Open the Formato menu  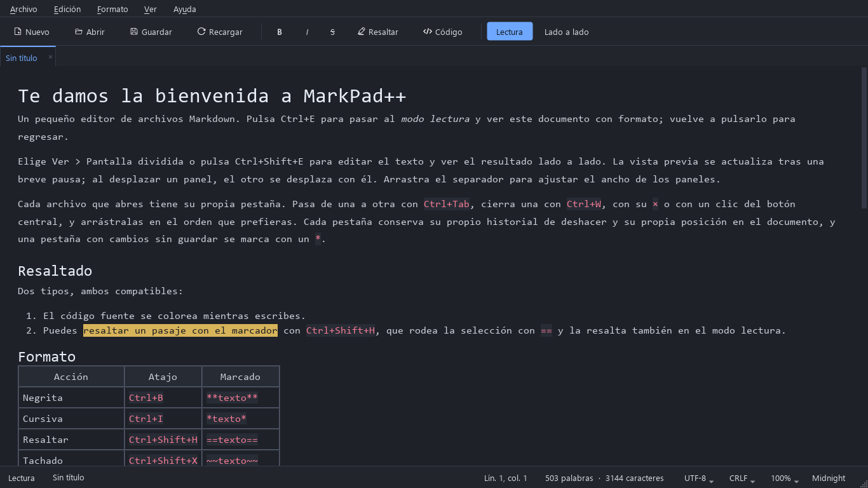click(112, 9)
